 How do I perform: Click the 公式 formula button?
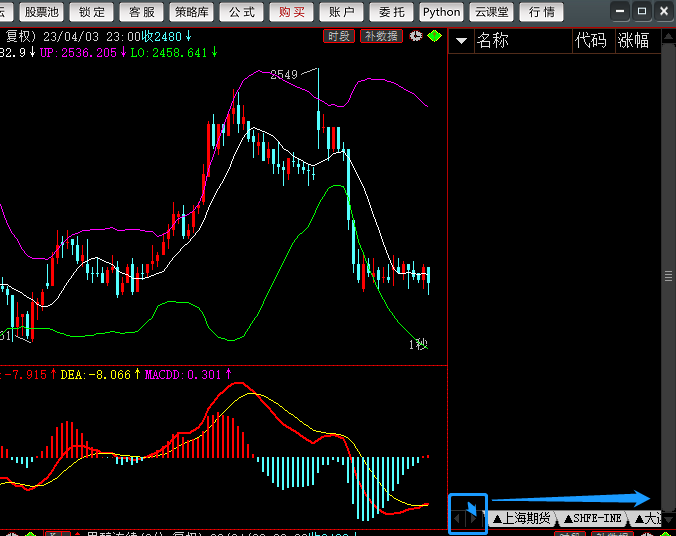click(241, 12)
